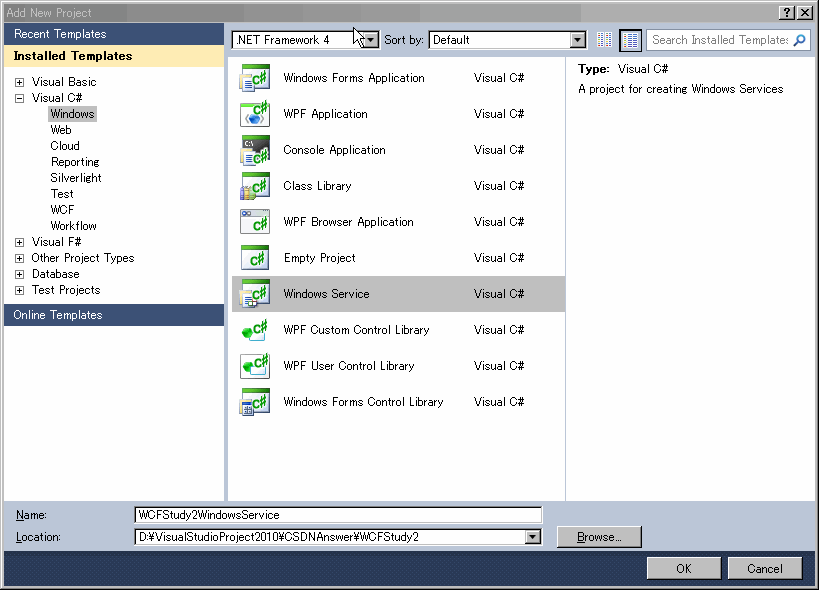Click the Windows Service template icon
Screen dimensions: 819x590
254,294
